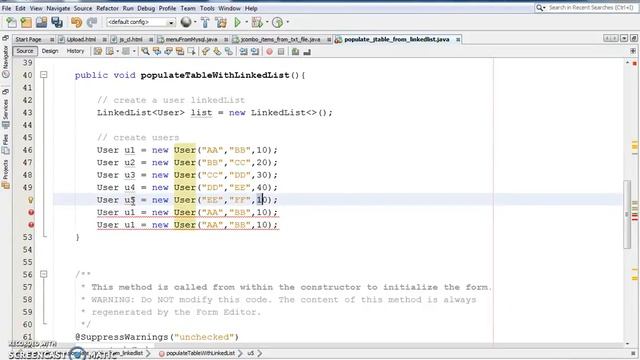
Task: Click the Debug Project toolbar icon
Action: tap(257, 22)
